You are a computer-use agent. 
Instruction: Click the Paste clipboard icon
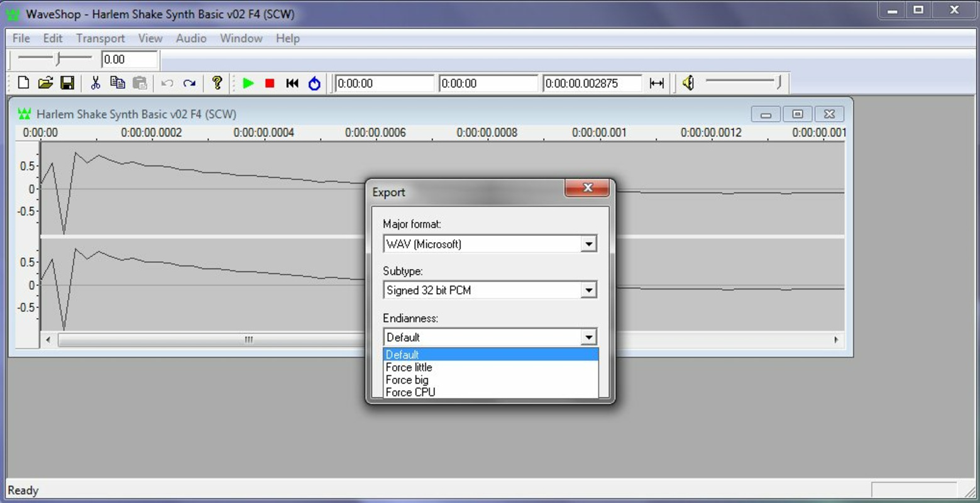(140, 83)
